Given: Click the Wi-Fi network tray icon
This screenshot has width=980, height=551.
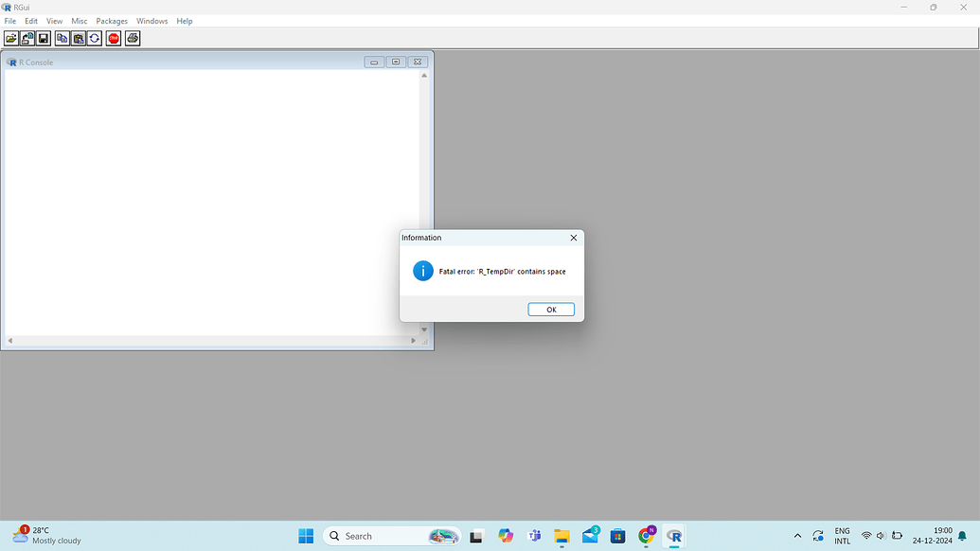Looking at the screenshot, I should (x=866, y=536).
